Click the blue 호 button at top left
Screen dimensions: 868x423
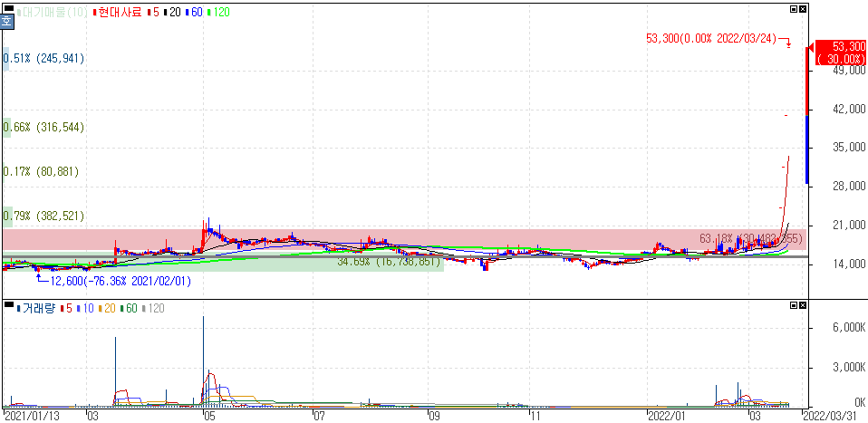tap(6, 22)
